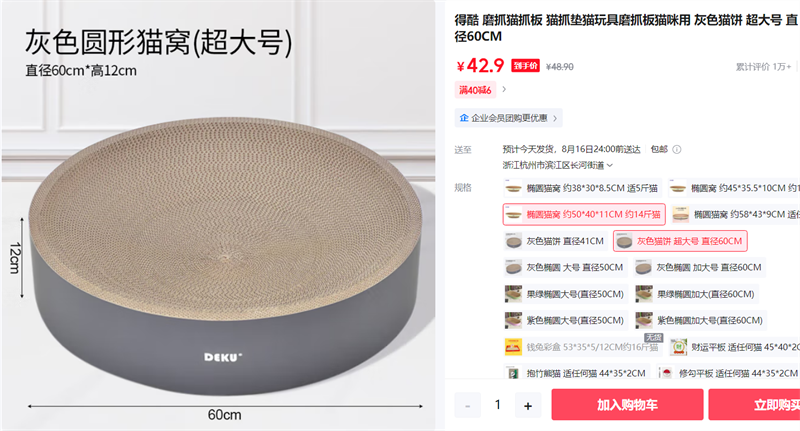Select 紫色椭圆大号(直径50CM) variant
This screenshot has height=431, width=800.
[x=565, y=320]
